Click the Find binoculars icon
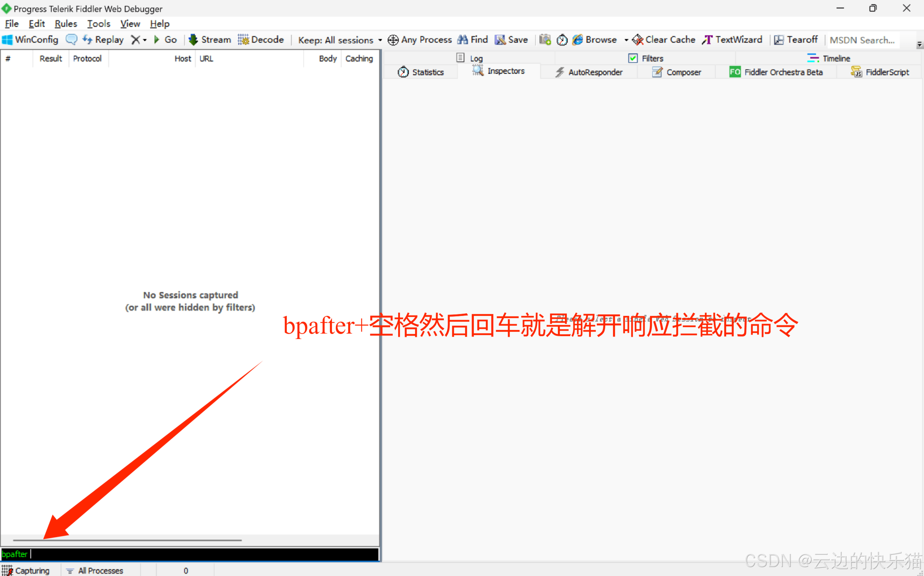 pos(463,40)
